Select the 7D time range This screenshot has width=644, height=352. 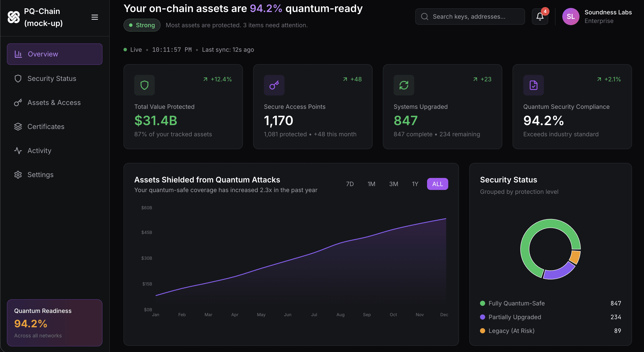(350, 184)
